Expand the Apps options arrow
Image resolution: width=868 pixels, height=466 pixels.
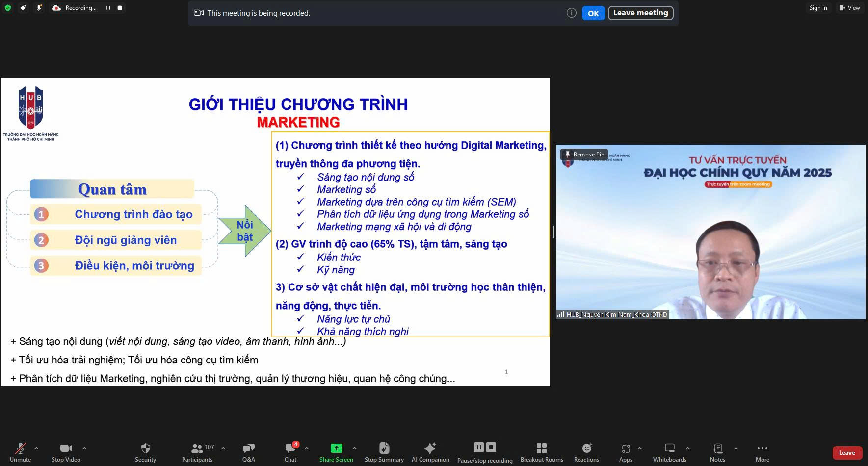[639, 448]
